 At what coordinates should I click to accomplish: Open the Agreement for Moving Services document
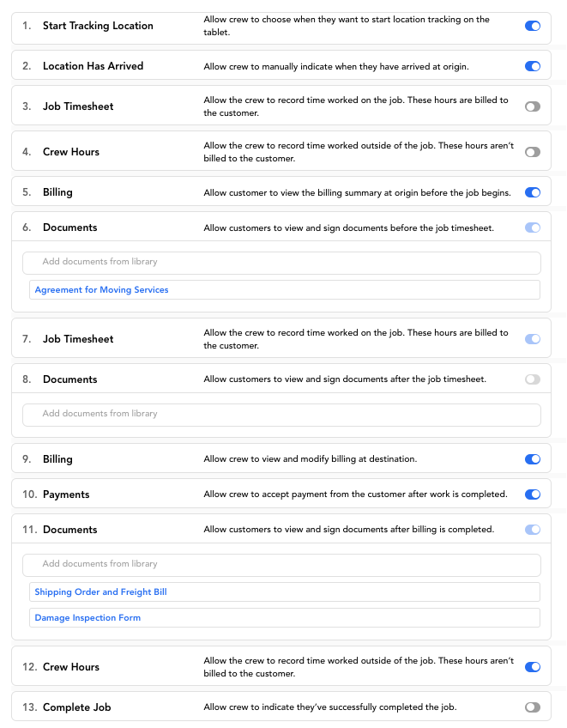(101, 289)
